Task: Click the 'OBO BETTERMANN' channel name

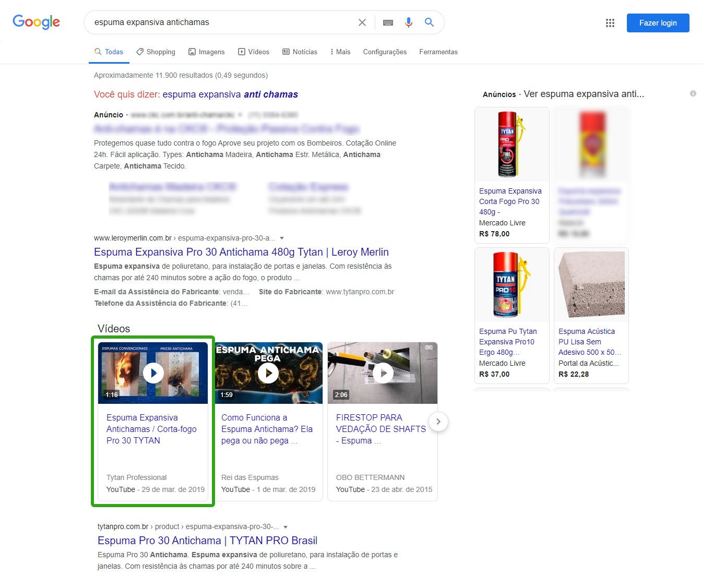Action: tap(371, 477)
